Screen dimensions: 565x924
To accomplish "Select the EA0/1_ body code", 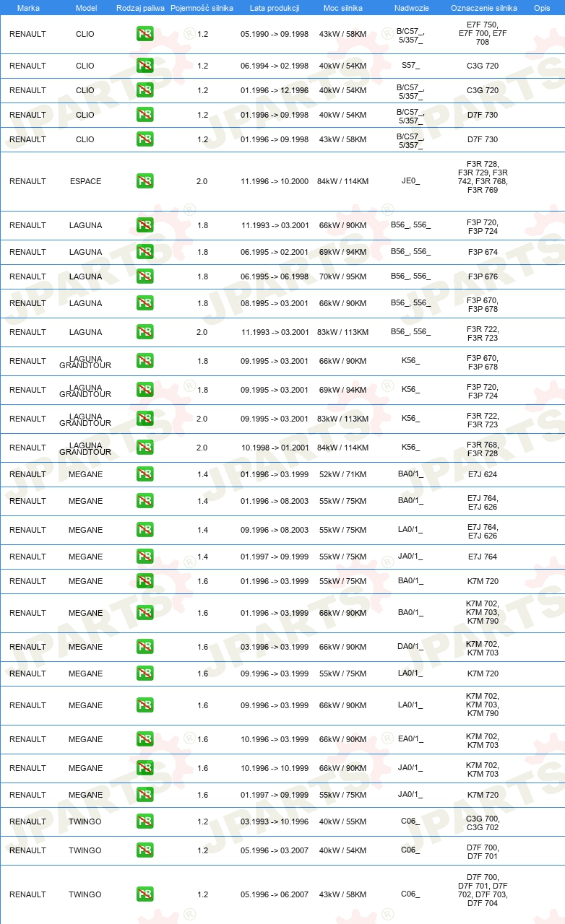I will [x=410, y=739].
